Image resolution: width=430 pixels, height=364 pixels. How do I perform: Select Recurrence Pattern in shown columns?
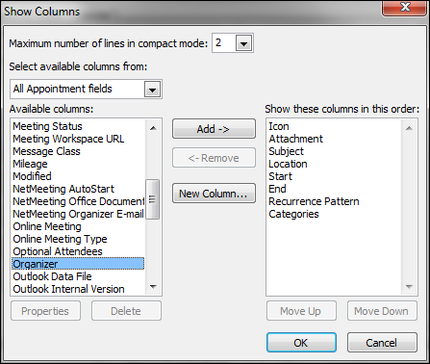tap(314, 201)
